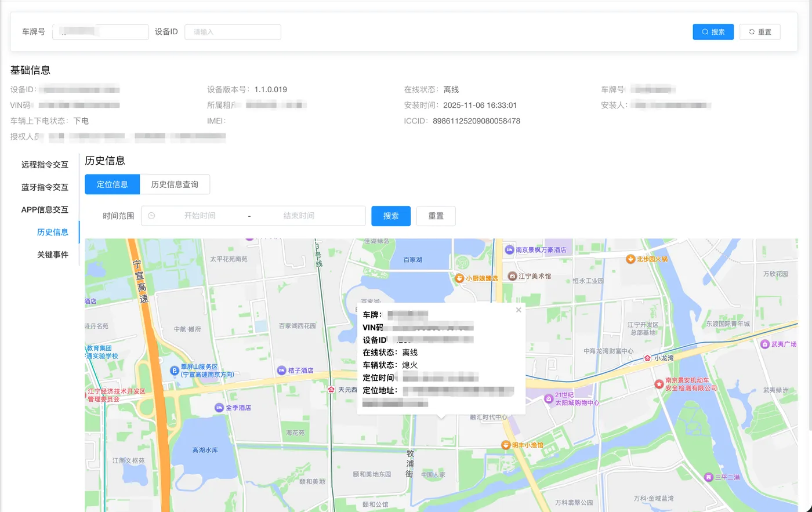Click the clock icon in the time range picker
Viewport: 812px width, 512px height.
[151, 216]
